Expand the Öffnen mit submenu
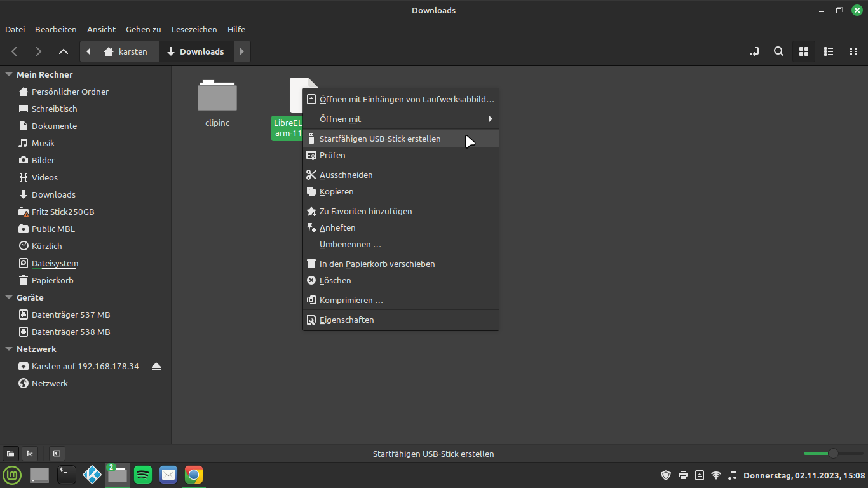The image size is (868, 488). tap(401, 119)
